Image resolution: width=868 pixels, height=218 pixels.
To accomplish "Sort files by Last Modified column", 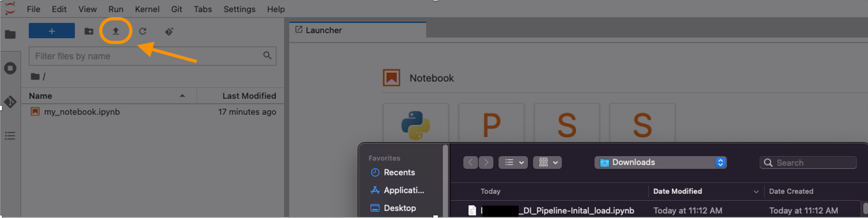I will pyautogui.click(x=241, y=96).
